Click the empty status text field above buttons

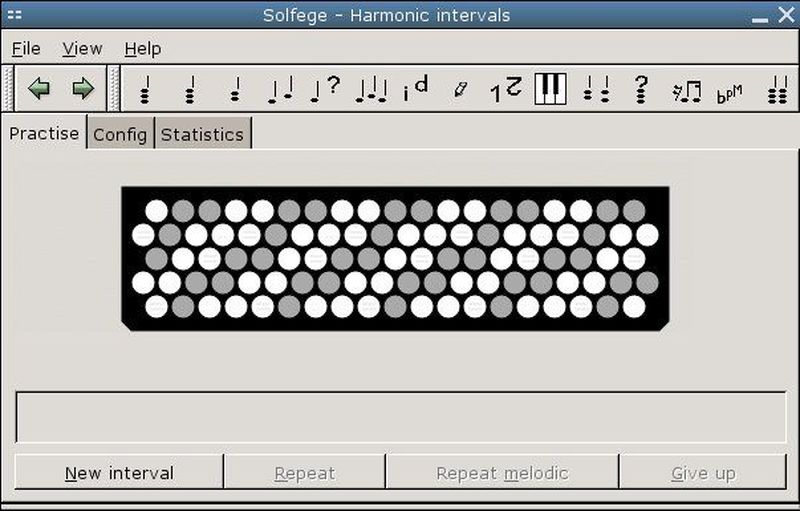[400, 417]
